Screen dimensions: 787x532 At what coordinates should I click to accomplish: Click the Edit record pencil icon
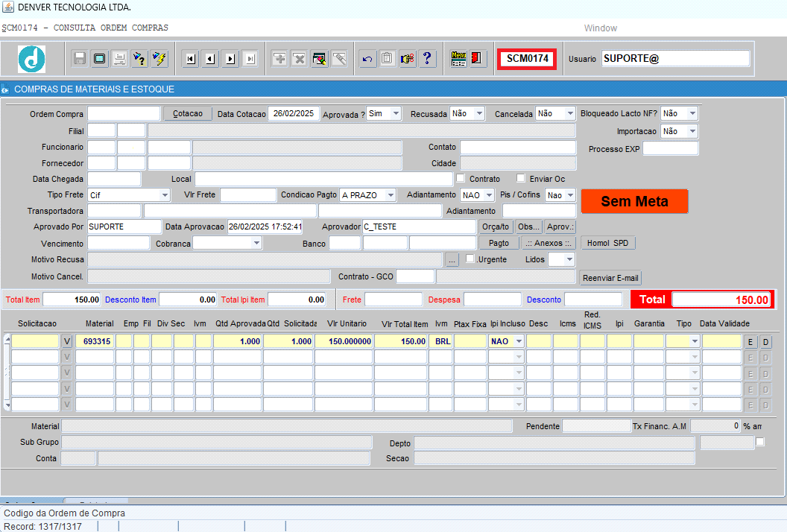click(x=319, y=59)
